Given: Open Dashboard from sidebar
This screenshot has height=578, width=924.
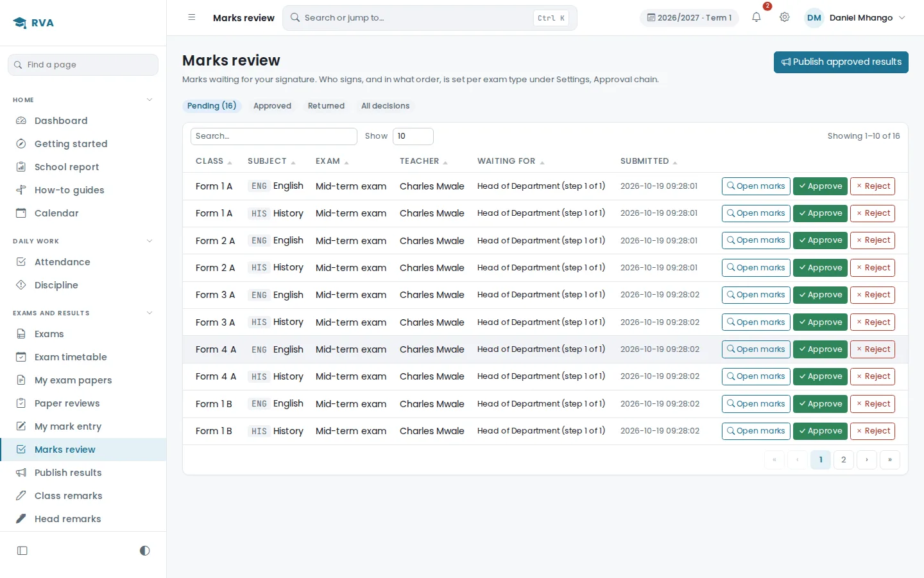Looking at the screenshot, I should click(x=83, y=121).
